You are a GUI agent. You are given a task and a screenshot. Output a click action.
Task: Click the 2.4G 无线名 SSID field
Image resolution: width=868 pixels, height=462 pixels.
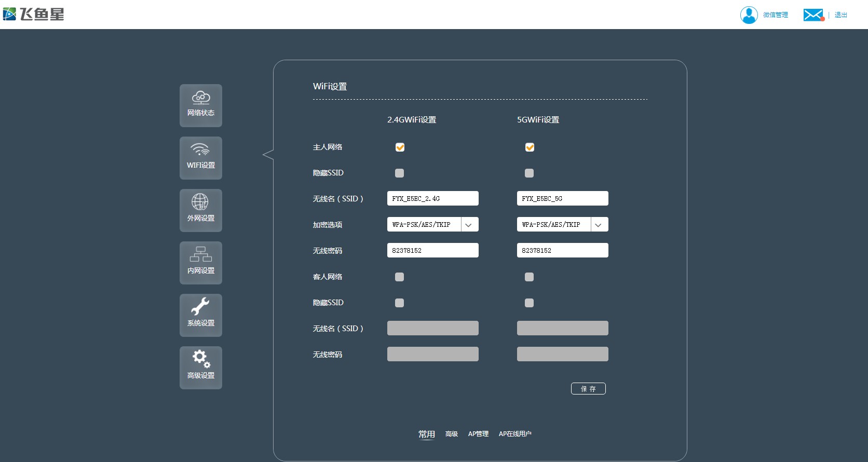click(432, 199)
